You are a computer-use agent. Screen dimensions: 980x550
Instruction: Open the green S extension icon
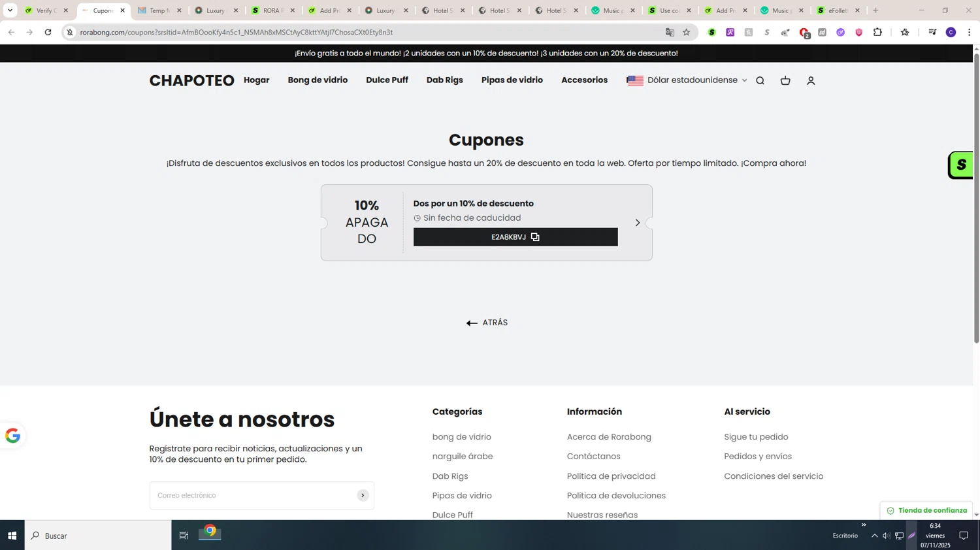click(x=712, y=32)
